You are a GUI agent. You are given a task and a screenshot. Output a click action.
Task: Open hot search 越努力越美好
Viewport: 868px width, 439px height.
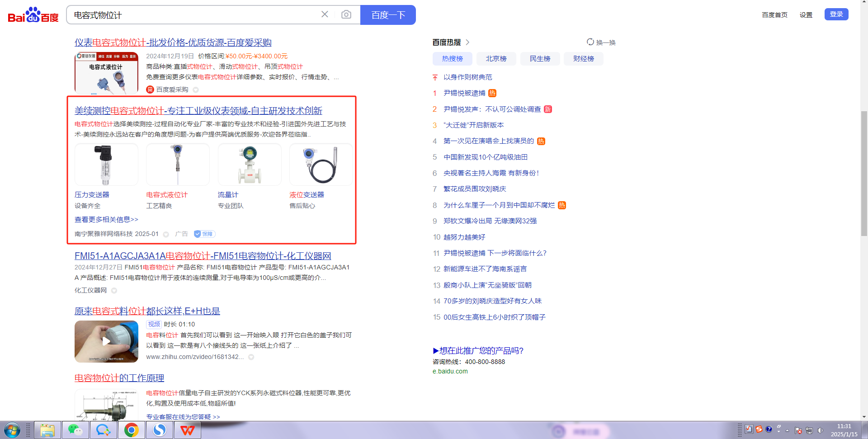(x=464, y=237)
